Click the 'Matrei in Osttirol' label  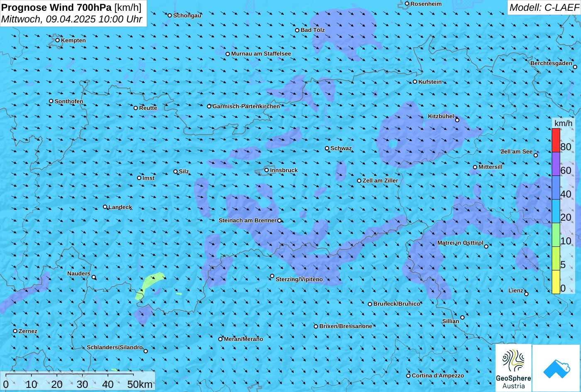point(460,243)
